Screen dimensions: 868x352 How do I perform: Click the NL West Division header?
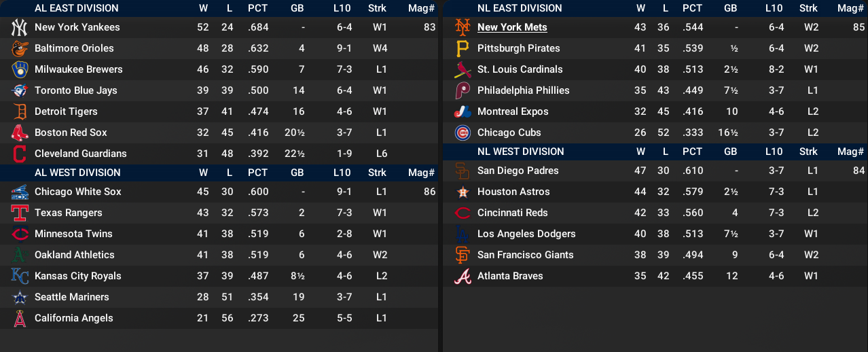pyautogui.click(x=520, y=152)
